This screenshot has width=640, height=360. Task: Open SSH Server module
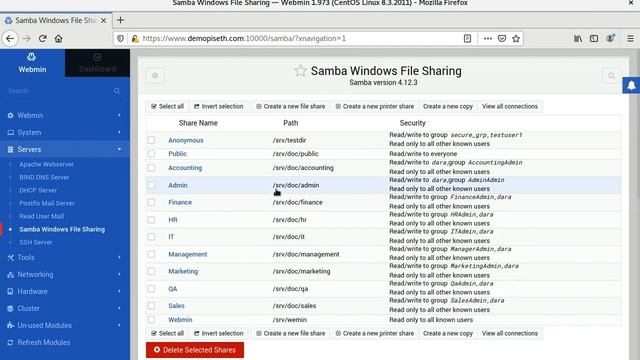36,242
